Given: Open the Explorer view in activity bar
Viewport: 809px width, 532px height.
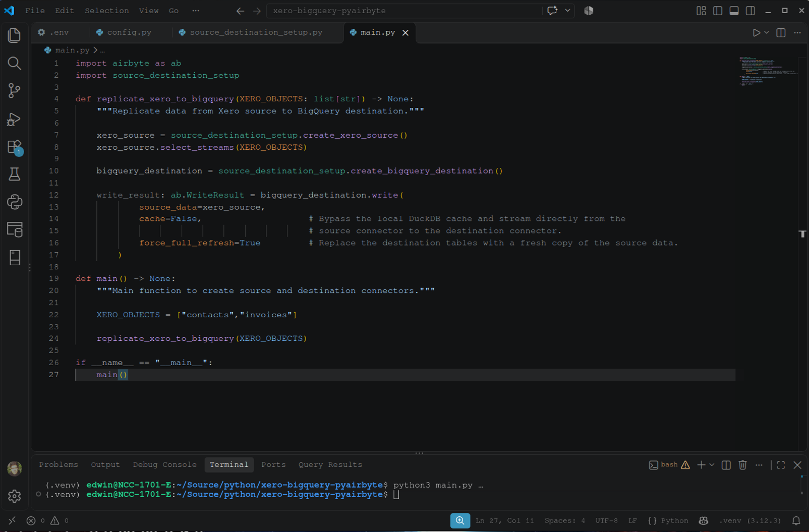Looking at the screenshot, I should [x=15, y=35].
